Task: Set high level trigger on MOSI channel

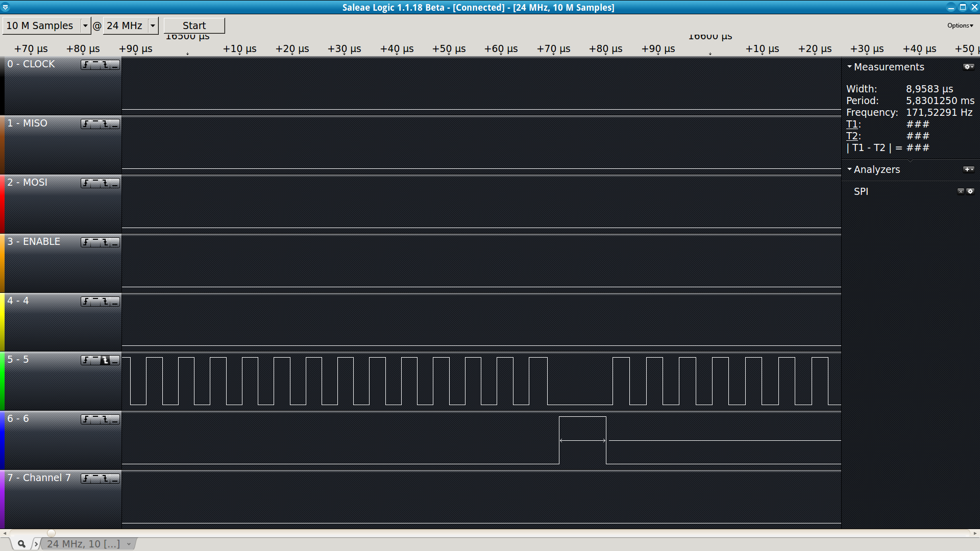Action: click(95, 183)
